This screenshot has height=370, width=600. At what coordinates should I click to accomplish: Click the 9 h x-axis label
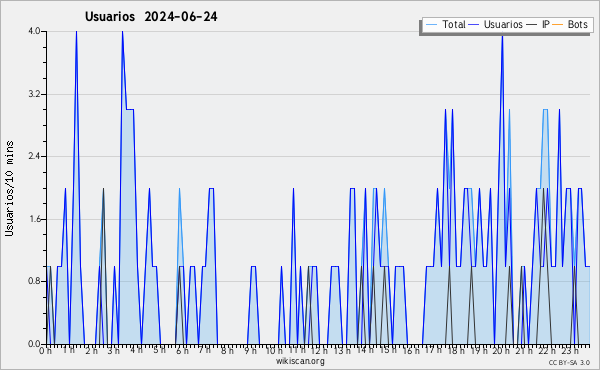pyautogui.click(x=250, y=351)
